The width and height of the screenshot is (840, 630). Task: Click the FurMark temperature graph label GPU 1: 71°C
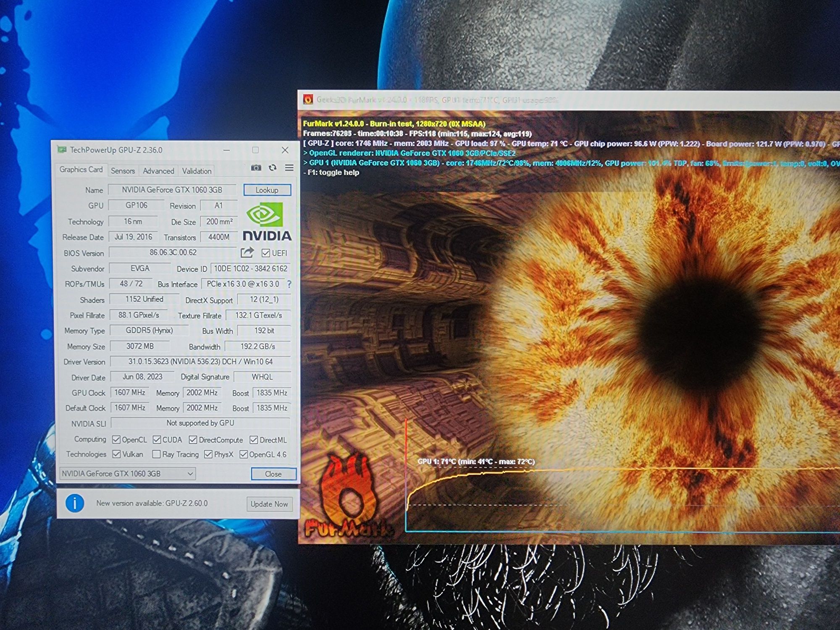point(476,462)
